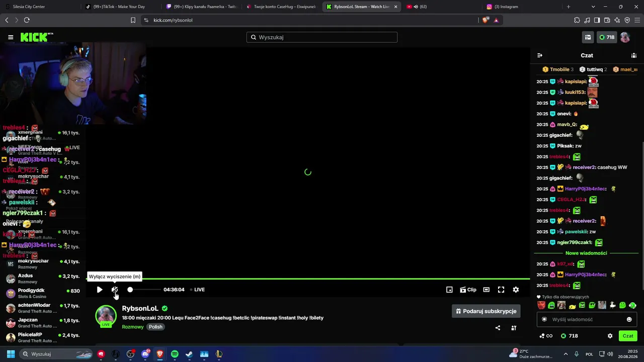
Task: Open the Leo AI sparkle icon
Action: coord(617,20)
